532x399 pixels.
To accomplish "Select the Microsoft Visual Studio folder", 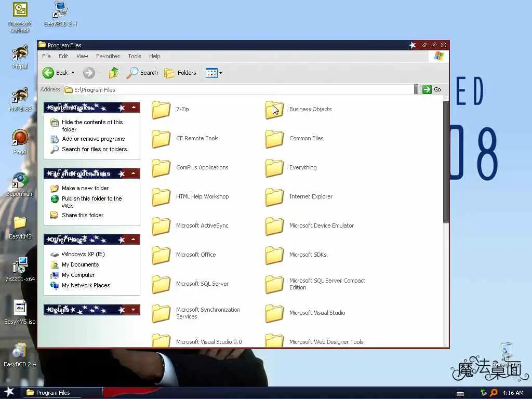I will coord(305,313).
